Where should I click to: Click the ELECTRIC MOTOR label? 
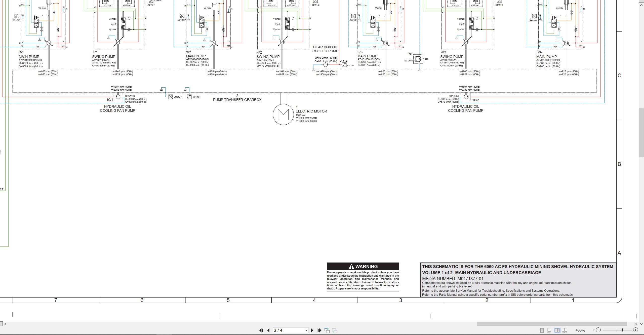coord(311,111)
